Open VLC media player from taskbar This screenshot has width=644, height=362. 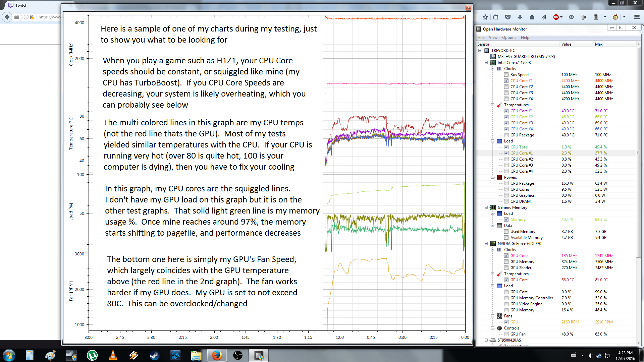tap(113, 355)
